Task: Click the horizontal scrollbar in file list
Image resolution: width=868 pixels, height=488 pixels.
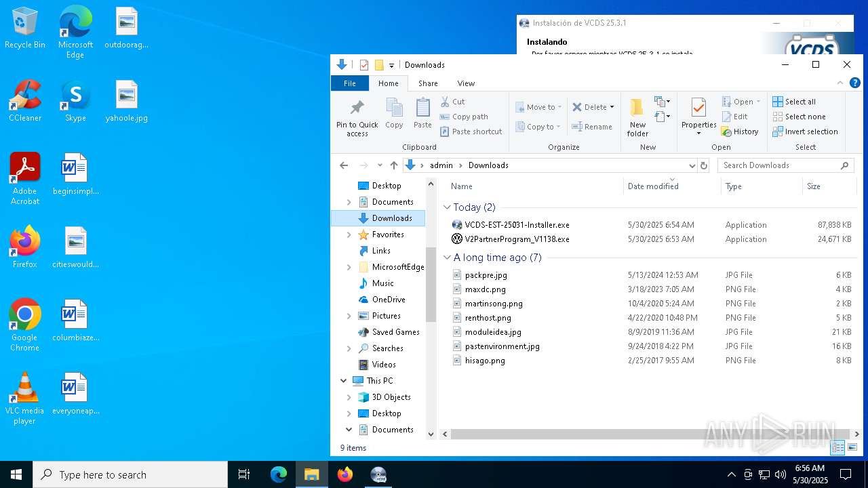Action: [x=651, y=434]
